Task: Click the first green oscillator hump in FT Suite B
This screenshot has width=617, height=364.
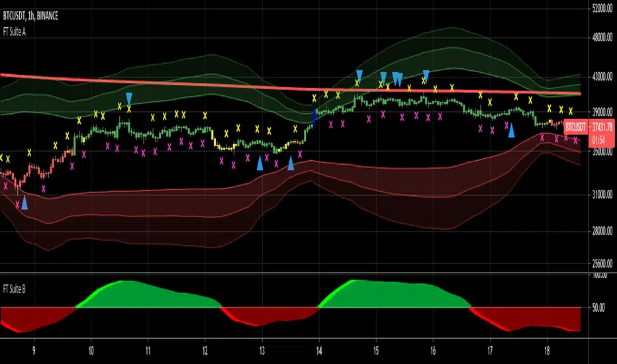Action: tap(148, 295)
